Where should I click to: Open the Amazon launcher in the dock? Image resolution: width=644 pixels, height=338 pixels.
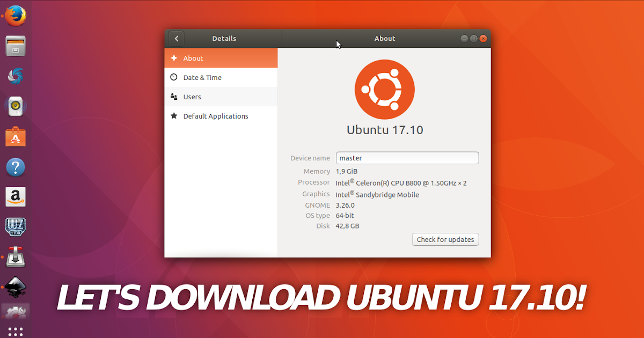coord(16,197)
